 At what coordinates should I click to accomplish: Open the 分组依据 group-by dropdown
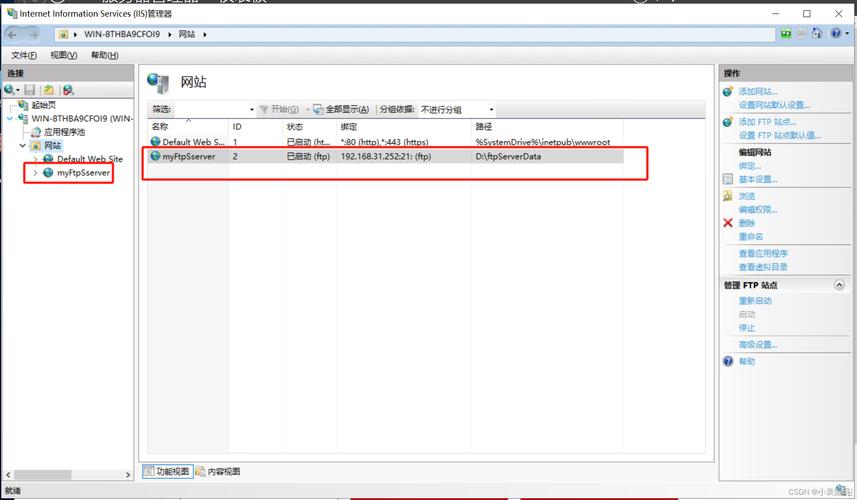click(x=456, y=109)
